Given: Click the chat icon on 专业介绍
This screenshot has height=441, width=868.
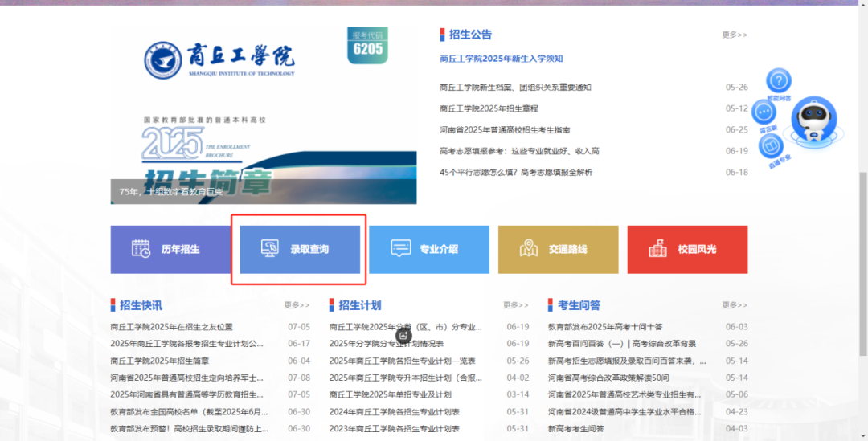Looking at the screenshot, I should coord(401,248).
